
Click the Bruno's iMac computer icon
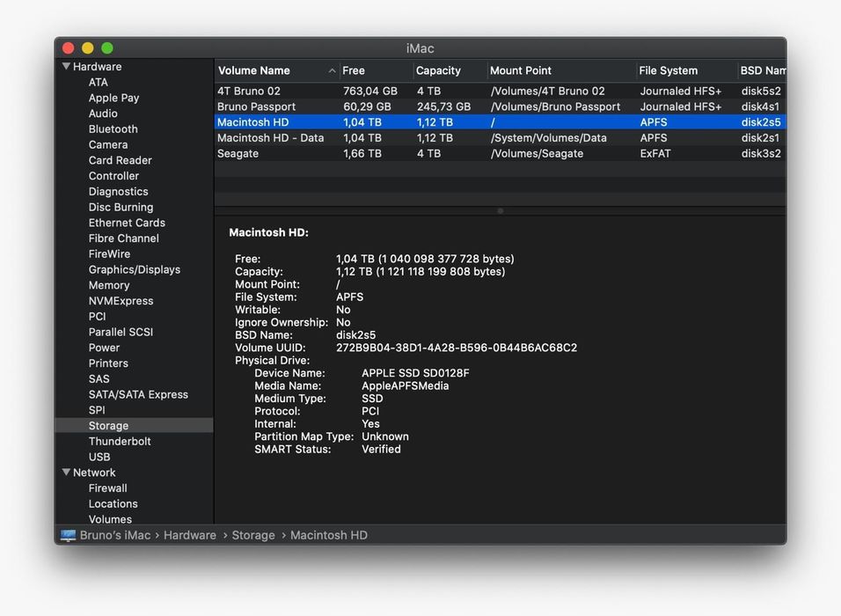click(68, 536)
